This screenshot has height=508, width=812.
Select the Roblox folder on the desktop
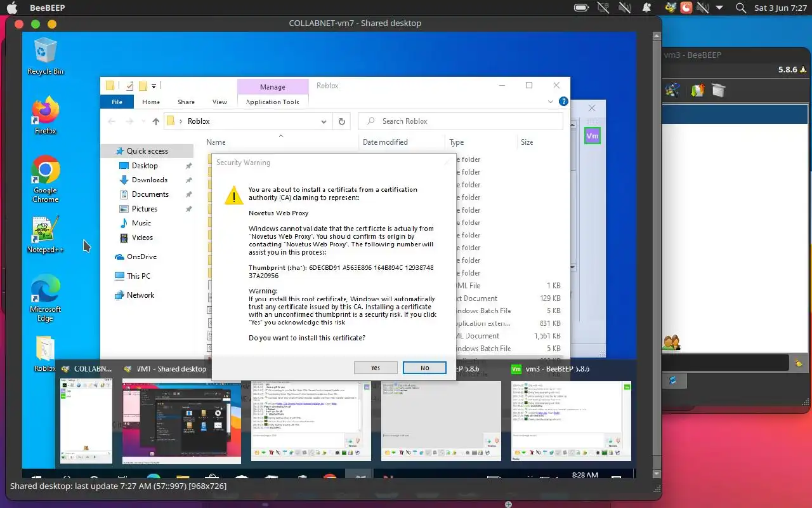click(x=44, y=354)
